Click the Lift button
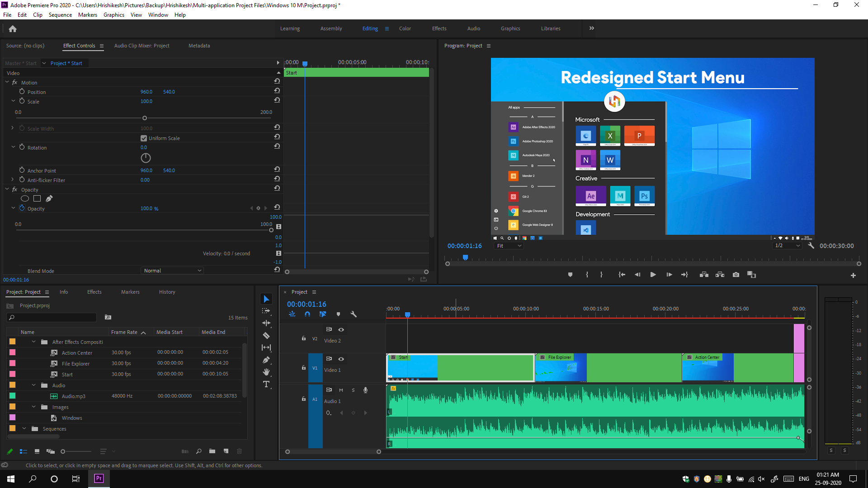This screenshot has height=488, width=868. pyautogui.click(x=704, y=275)
